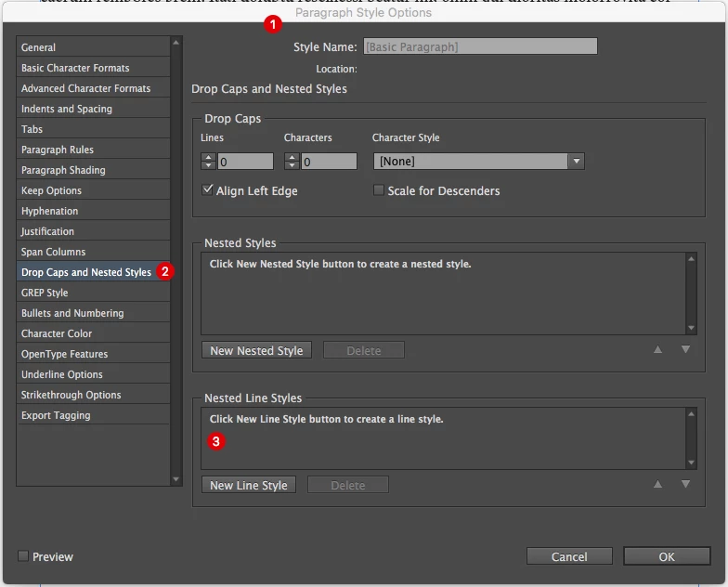This screenshot has height=587, width=728.
Task: Go to OpenType Features category
Action: click(93, 354)
